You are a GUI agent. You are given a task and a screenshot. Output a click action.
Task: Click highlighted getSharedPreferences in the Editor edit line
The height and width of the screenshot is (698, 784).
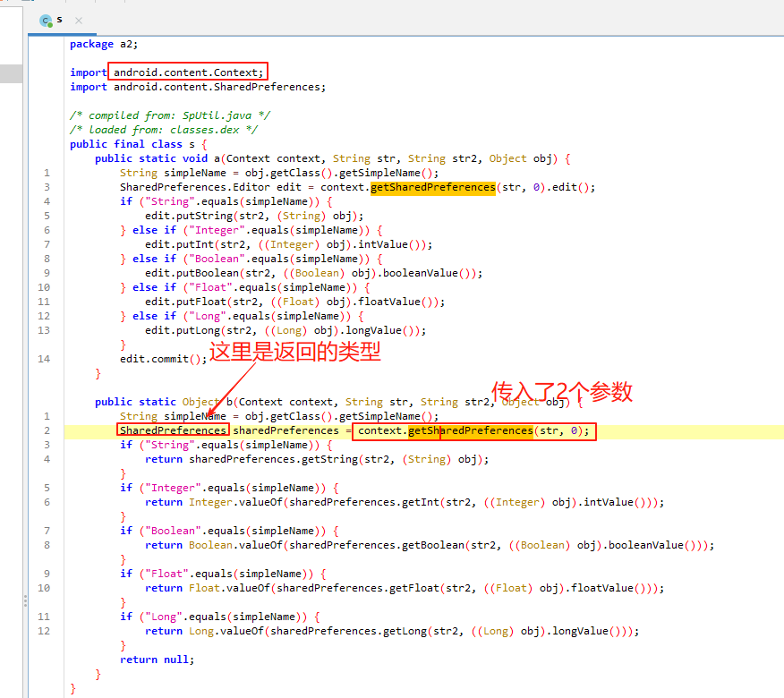pyautogui.click(x=433, y=188)
